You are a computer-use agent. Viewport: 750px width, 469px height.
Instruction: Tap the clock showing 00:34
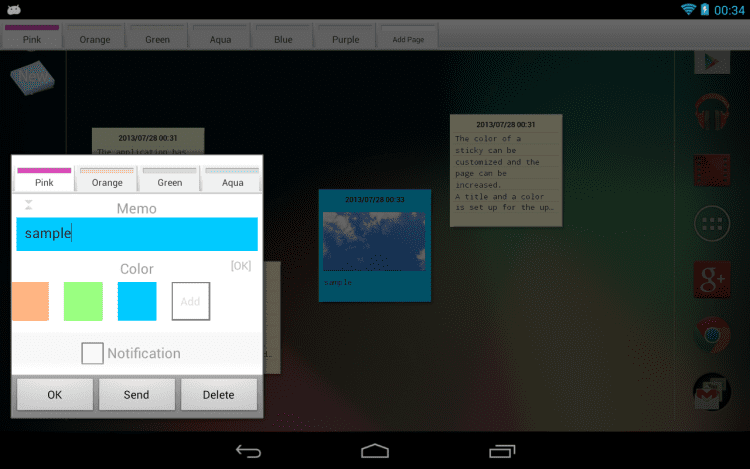coord(729,10)
